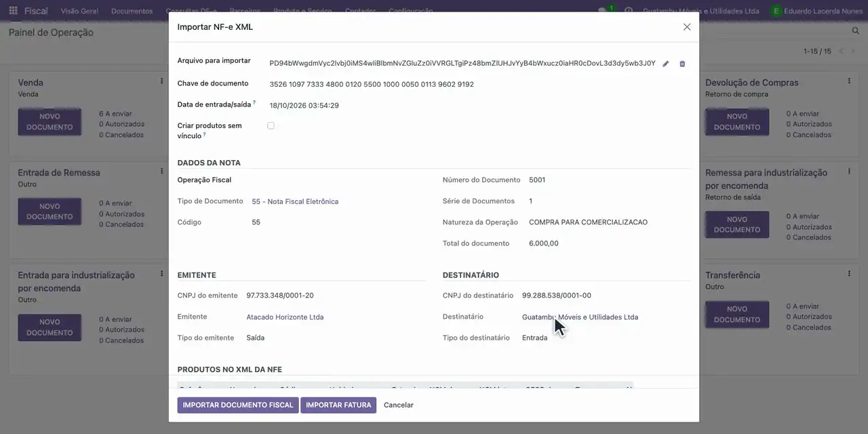Edit the uploaded XML file with pencil icon
This screenshot has height=434, width=868.
point(666,64)
